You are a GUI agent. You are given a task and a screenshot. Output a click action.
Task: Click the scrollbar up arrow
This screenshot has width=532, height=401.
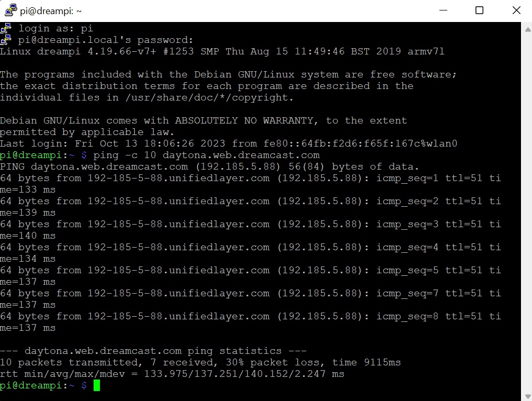coord(528,30)
